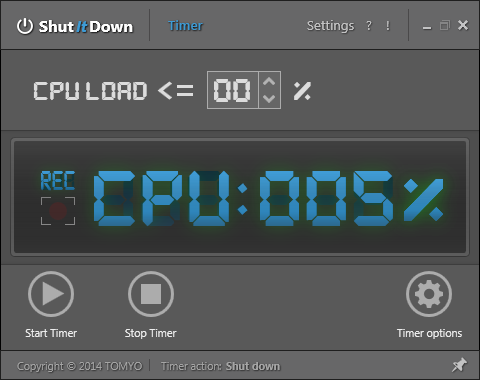Switch to the Timer tab
The image size is (480, 380).
click(x=185, y=26)
